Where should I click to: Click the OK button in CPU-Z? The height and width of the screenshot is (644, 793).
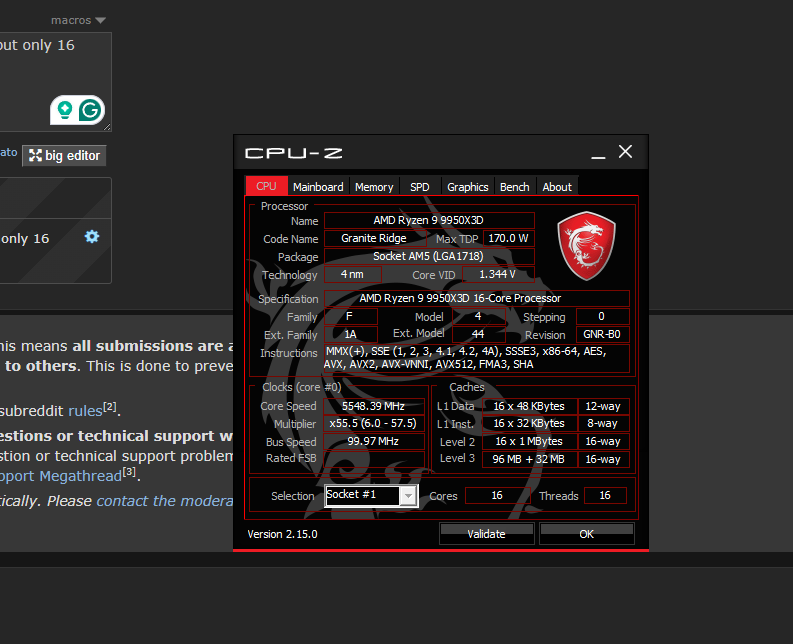pyautogui.click(x=587, y=534)
